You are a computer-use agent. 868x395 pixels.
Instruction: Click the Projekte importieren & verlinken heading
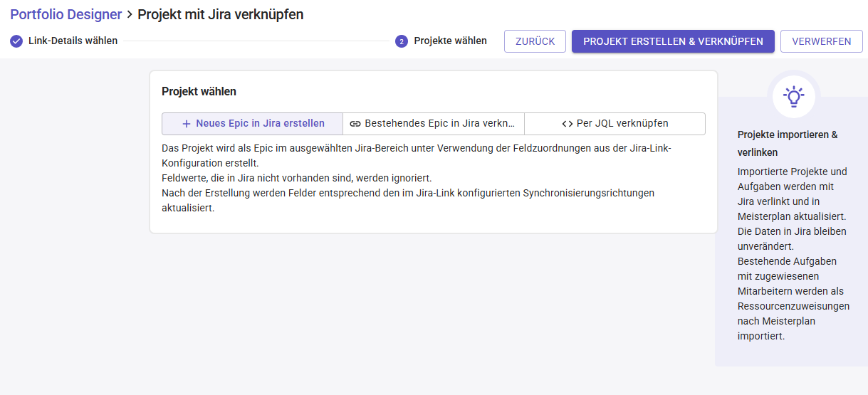788,143
